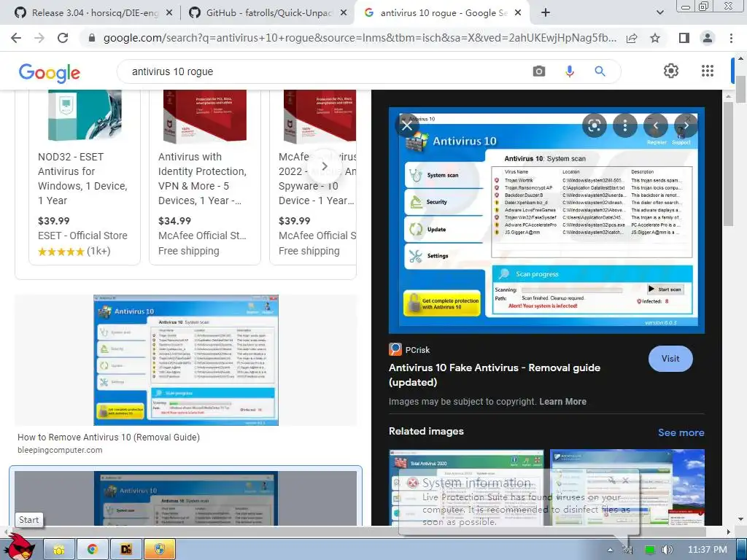
Task: Close the Release 3.04 tab
Action: [x=169, y=13]
